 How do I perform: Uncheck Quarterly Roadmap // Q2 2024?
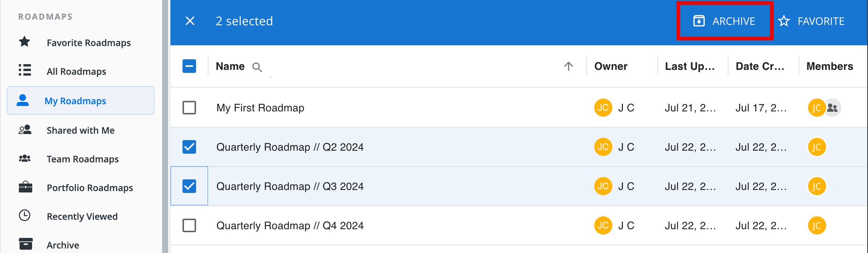(x=190, y=147)
